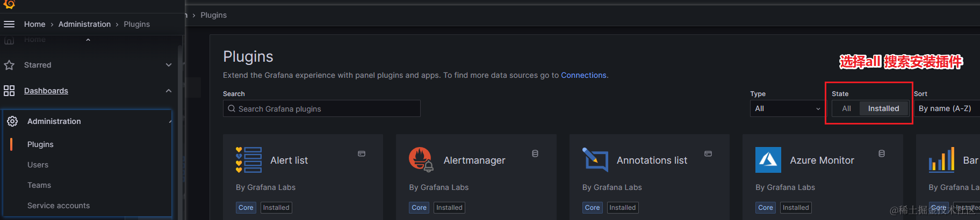
Task: Open the Alert list plugin card title
Action: [x=289, y=160]
